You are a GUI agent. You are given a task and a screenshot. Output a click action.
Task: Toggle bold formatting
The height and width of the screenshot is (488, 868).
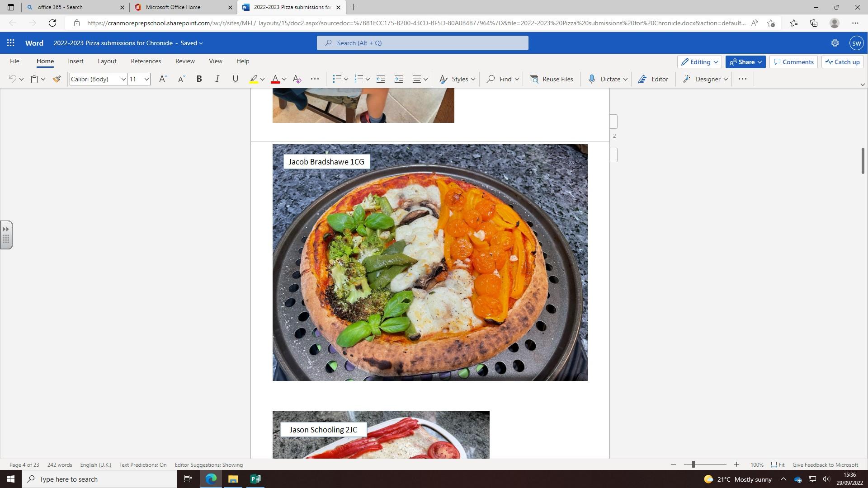coord(199,79)
